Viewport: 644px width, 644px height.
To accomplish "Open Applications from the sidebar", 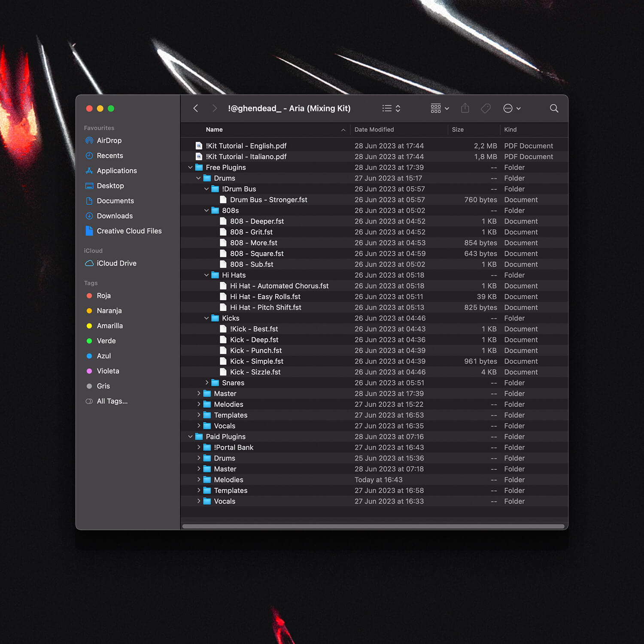I will coord(117,170).
